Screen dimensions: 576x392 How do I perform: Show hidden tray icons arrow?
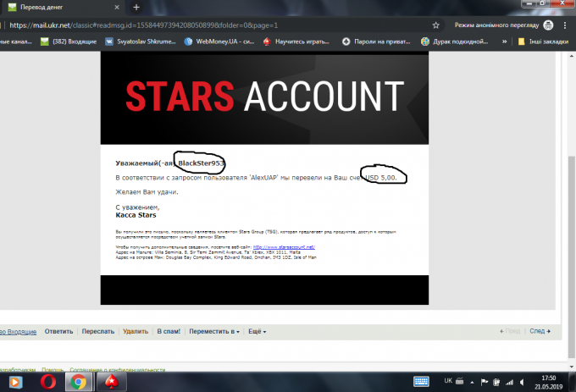click(x=472, y=383)
